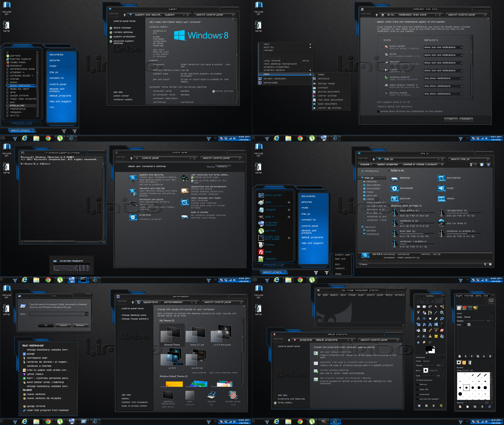Select the Text tool in toolbox
This screenshot has width=504, height=425.
click(x=442, y=324)
